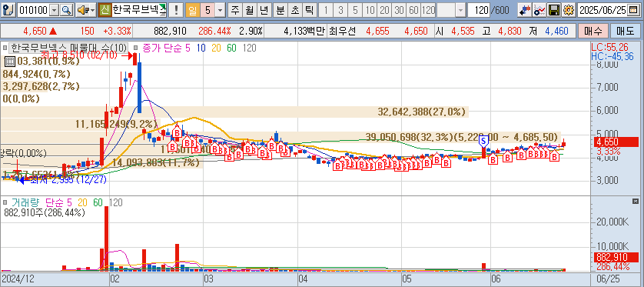The image size is (644, 287).
Task: Click the stock code field 010100
Action: pos(33,10)
